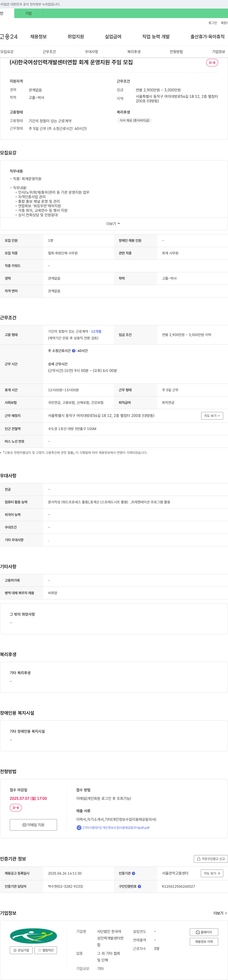The height and width of the screenshot is (980, 228).
Task: Open the 채용정보 이력 button
Action: click(x=204, y=942)
